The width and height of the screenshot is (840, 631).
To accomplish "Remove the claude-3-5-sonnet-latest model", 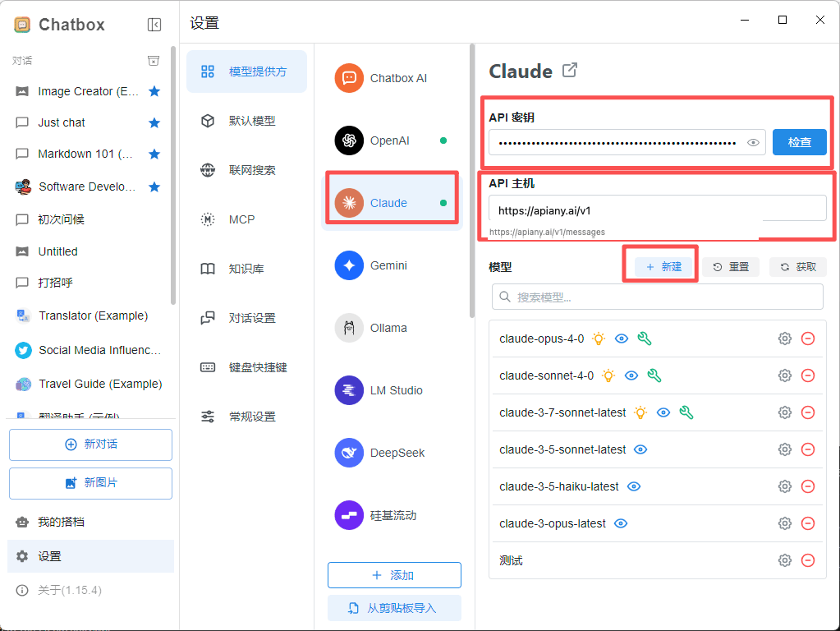I will [808, 449].
